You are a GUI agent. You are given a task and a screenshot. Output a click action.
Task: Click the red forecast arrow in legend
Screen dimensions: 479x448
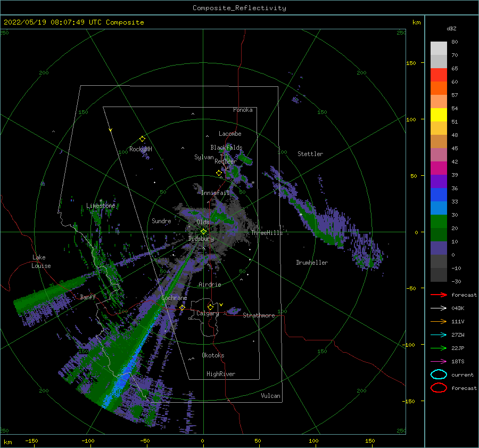[439, 295]
